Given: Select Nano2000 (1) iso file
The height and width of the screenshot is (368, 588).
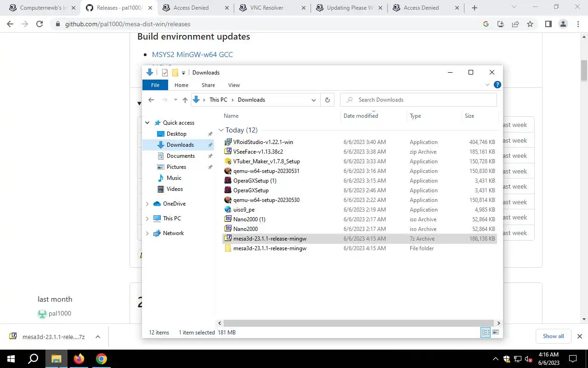Looking at the screenshot, I should [x=249, y=219].
